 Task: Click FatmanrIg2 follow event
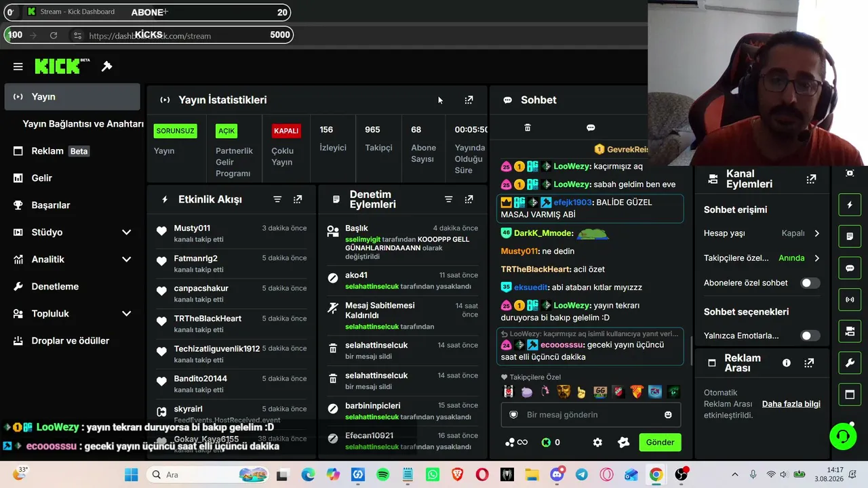231,264
